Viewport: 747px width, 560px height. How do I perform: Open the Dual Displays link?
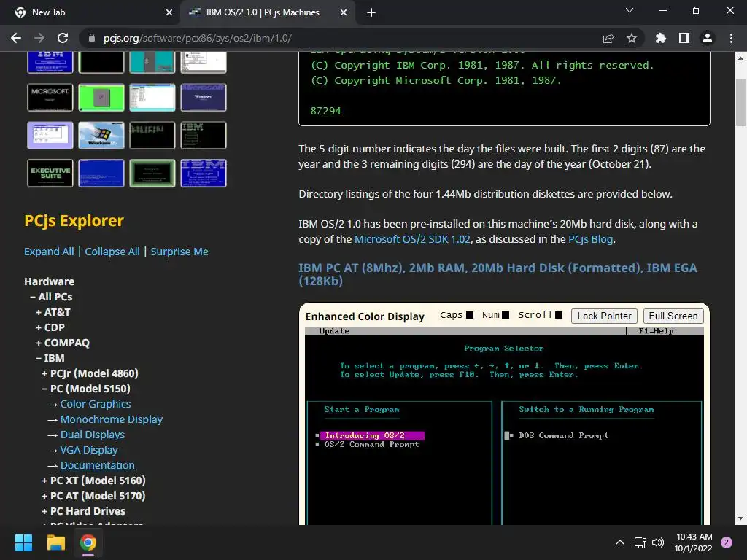(x=93, y=435)
